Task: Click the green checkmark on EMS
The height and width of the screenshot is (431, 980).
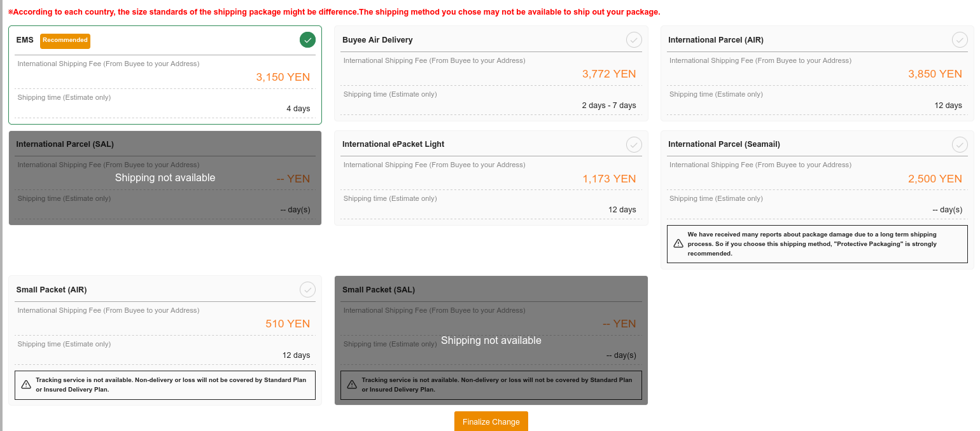Action: pos(307,40)
